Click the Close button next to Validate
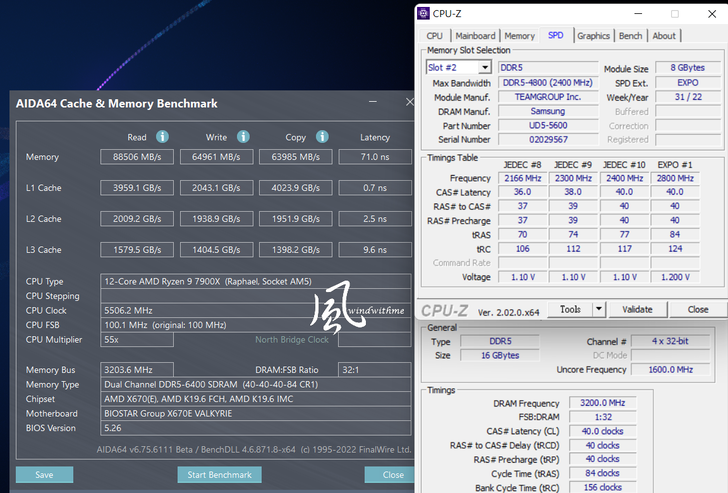Image resolution: width=728 pixels, height=493 pixels. (697, 310)
